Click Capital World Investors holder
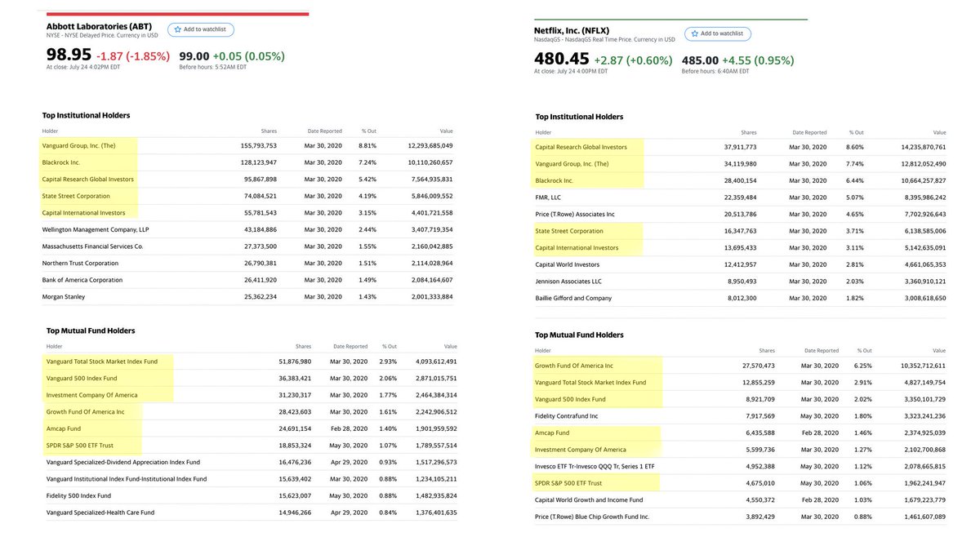 568,264
